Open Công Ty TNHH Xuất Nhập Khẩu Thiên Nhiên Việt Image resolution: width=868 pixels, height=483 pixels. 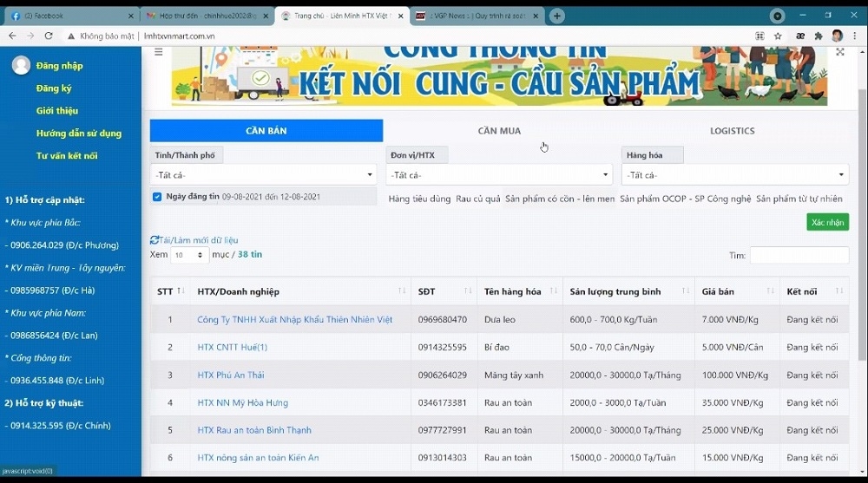point(294,319)
